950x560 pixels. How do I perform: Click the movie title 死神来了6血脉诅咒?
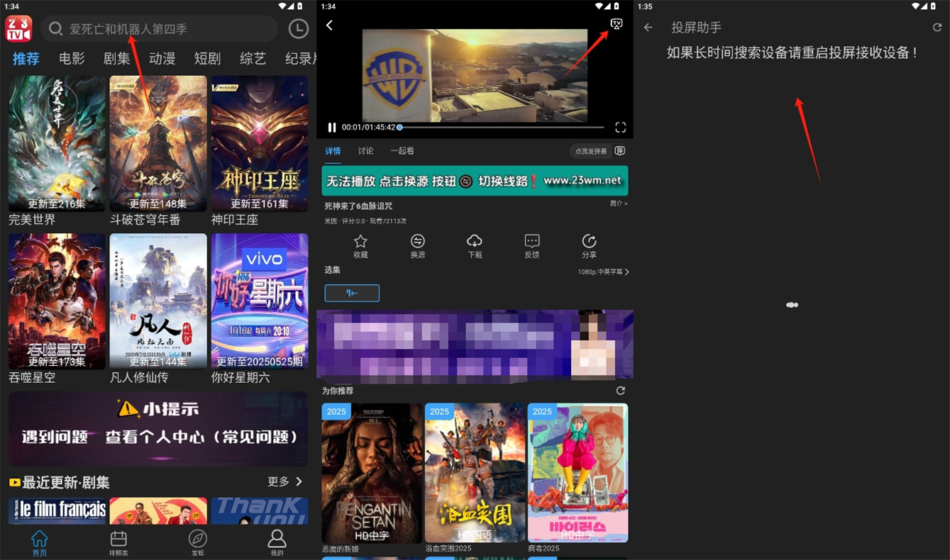coord(358,206)
